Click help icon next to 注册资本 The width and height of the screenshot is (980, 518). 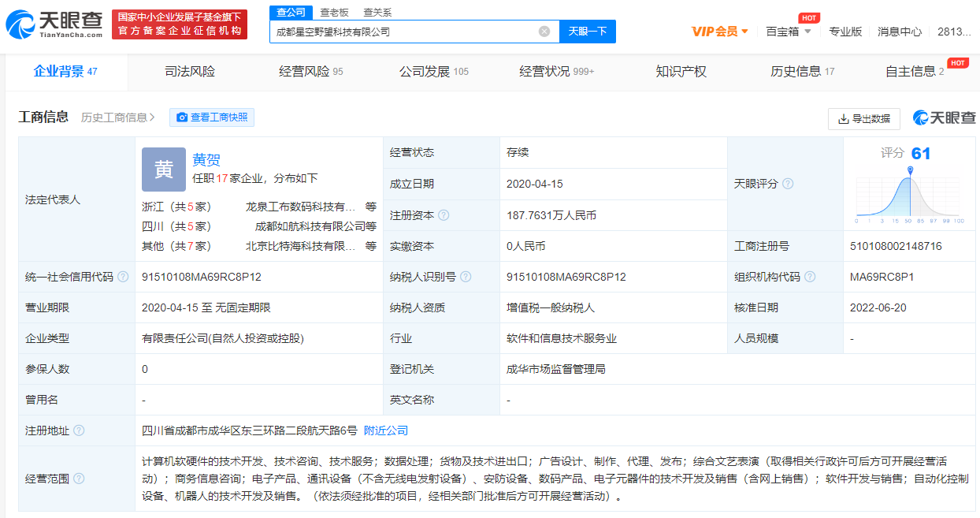point(444,215)
